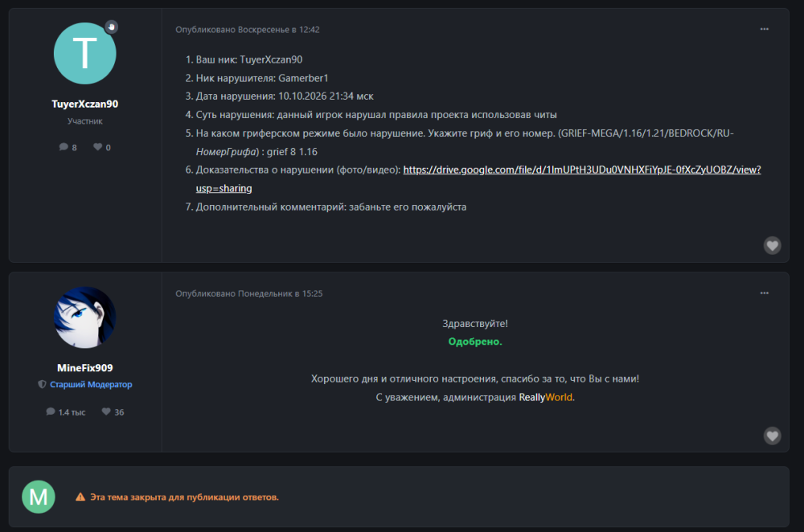
Task: Click the greeting Здравствуйте! in the reply
Action: click(x=475, y=323)
